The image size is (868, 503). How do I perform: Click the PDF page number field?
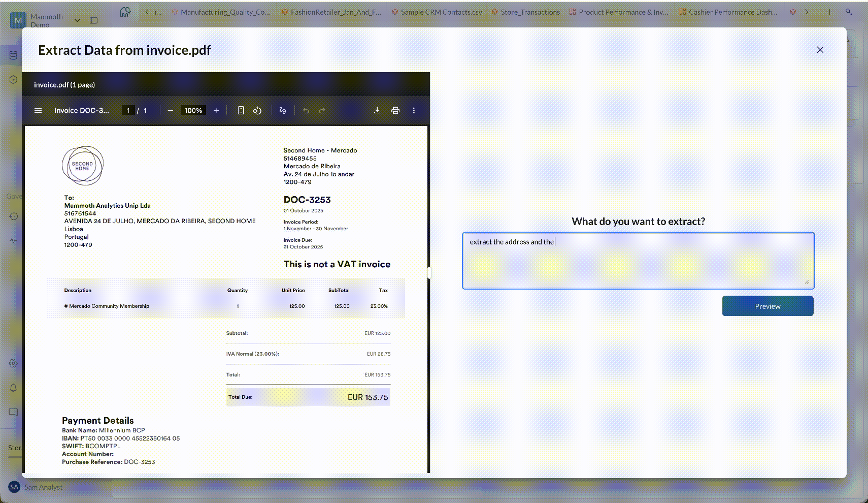[128, 110]
